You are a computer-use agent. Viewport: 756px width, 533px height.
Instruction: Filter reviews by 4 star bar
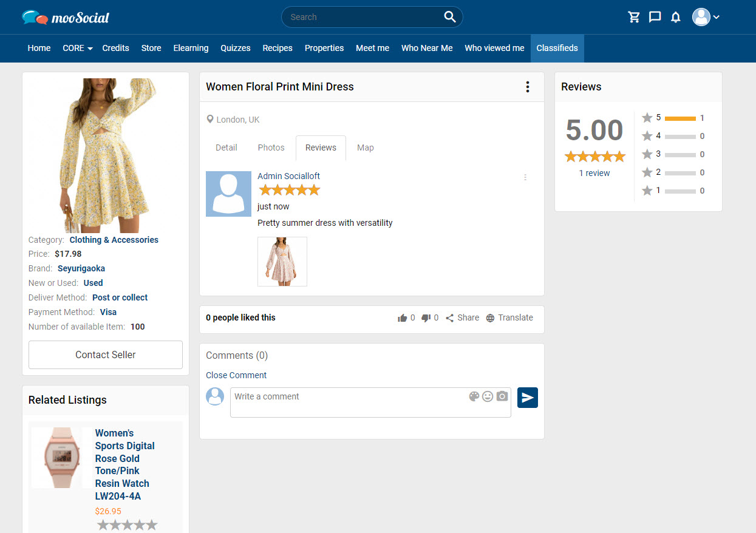(x=680, y=137)
